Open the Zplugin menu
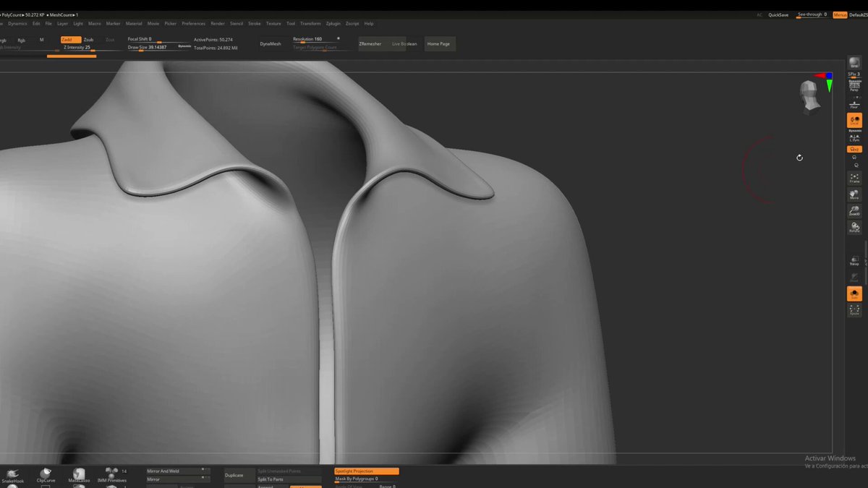 333,24
